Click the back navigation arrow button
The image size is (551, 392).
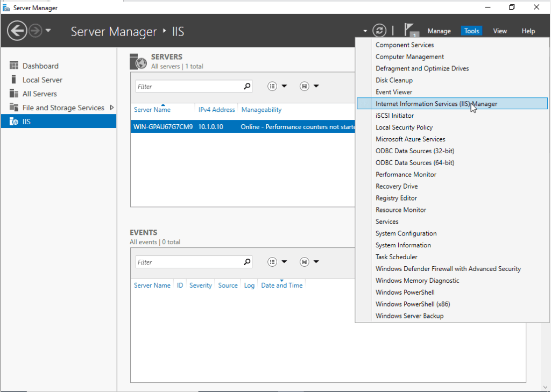[17, 31]
